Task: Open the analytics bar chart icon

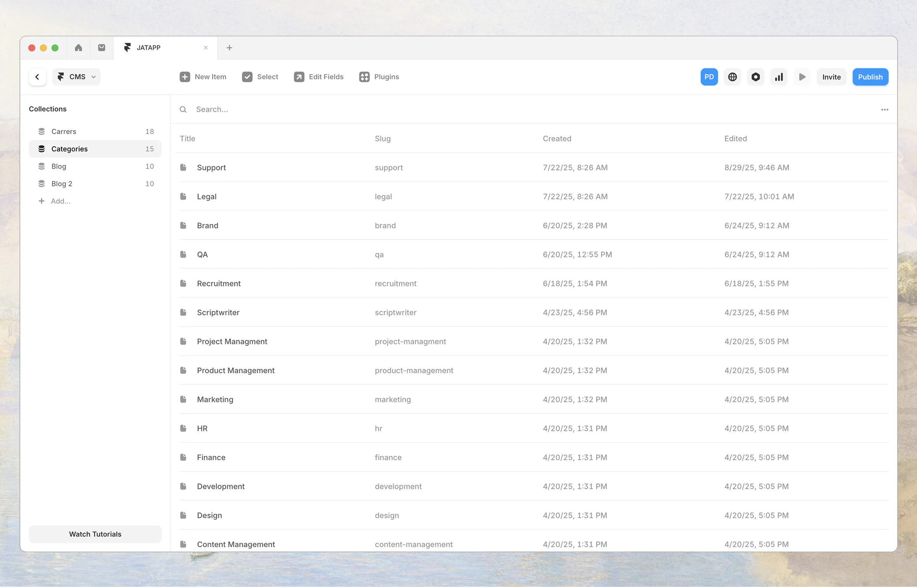Action: click(x=779, y=77)
